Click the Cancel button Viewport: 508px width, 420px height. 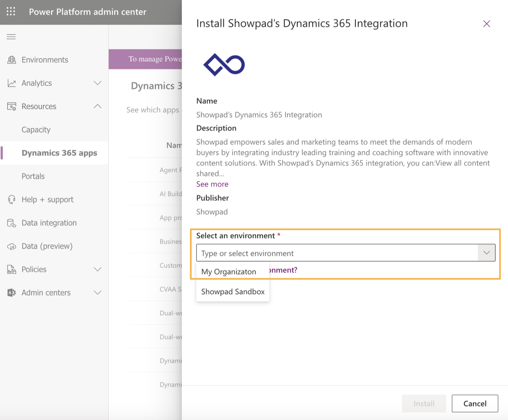point(475,403)
